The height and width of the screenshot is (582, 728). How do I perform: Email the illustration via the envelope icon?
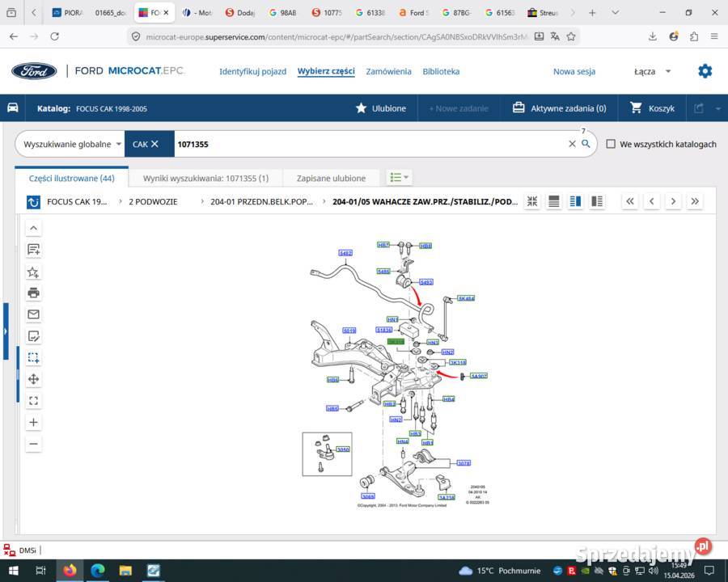click(33, 314)
